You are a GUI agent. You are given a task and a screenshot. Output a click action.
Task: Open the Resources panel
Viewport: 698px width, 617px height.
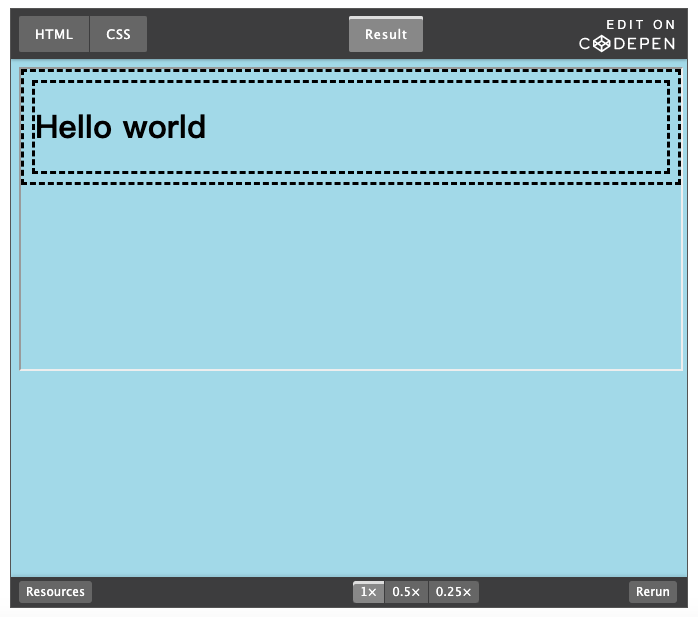point(55,592)
